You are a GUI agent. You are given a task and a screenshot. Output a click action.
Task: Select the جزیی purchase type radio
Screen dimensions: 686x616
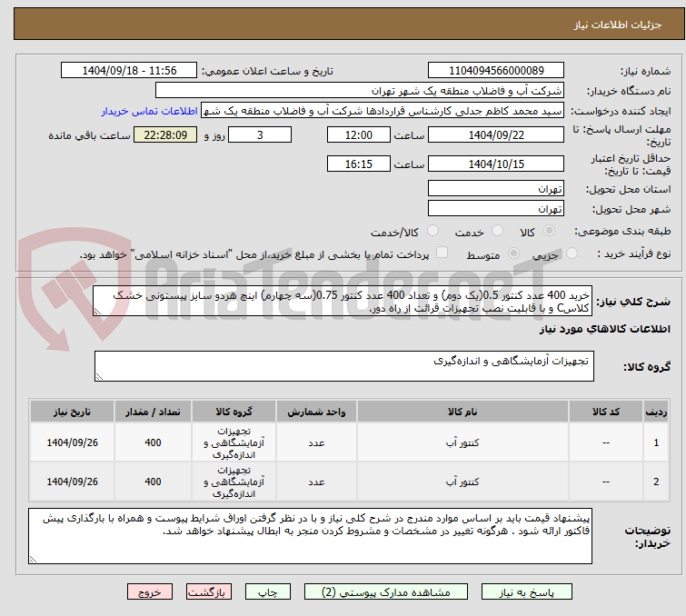572,253
